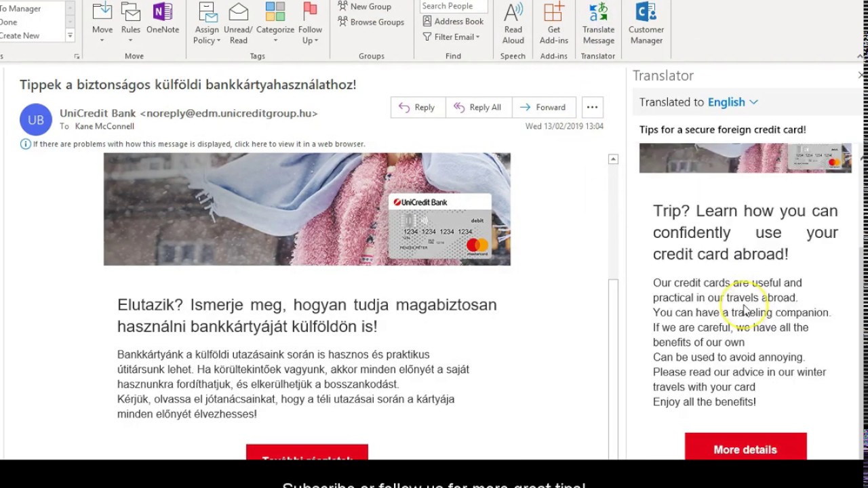Image resolution: width=868 pixels, height=488 pixels.
Task: Mark message Unread/Read
Action: click(238, 24)
